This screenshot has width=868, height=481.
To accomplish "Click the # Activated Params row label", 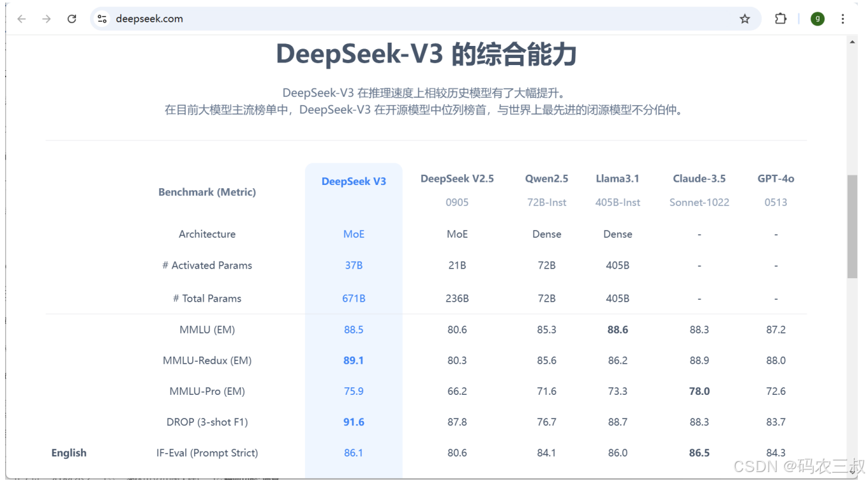I will (x=207, y=265).
